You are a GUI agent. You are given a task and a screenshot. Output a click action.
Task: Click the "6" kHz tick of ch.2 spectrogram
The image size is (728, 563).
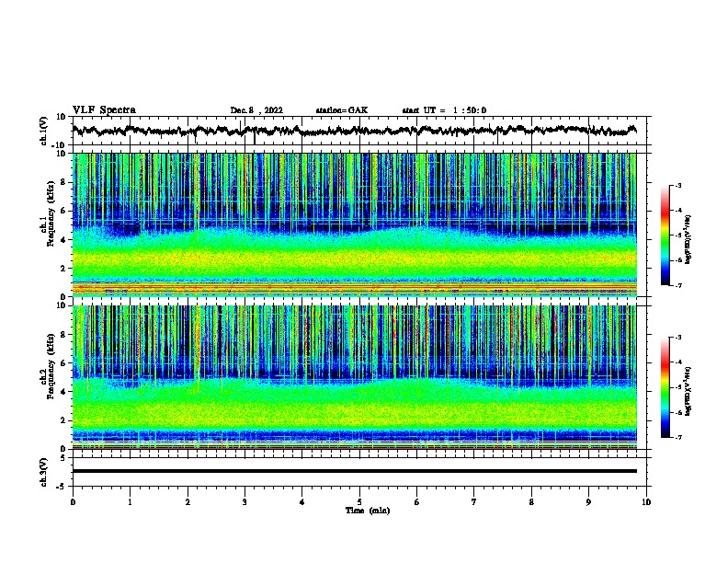[x=63, y=362]
